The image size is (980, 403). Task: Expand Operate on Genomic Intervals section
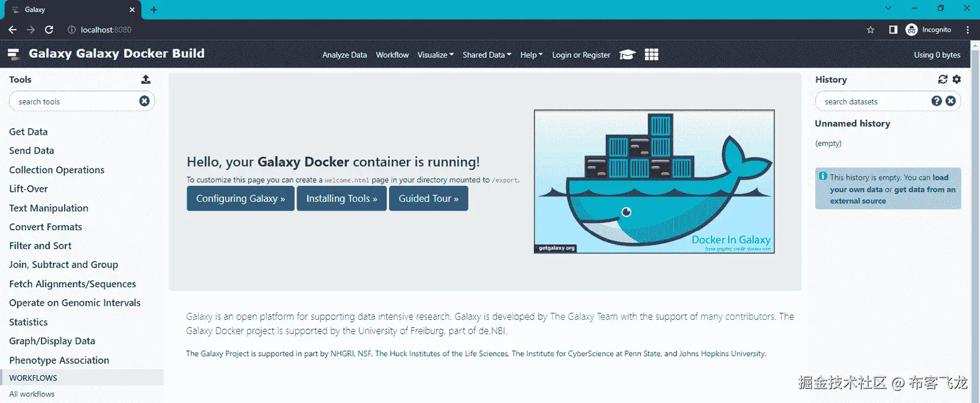pos(75,303)
